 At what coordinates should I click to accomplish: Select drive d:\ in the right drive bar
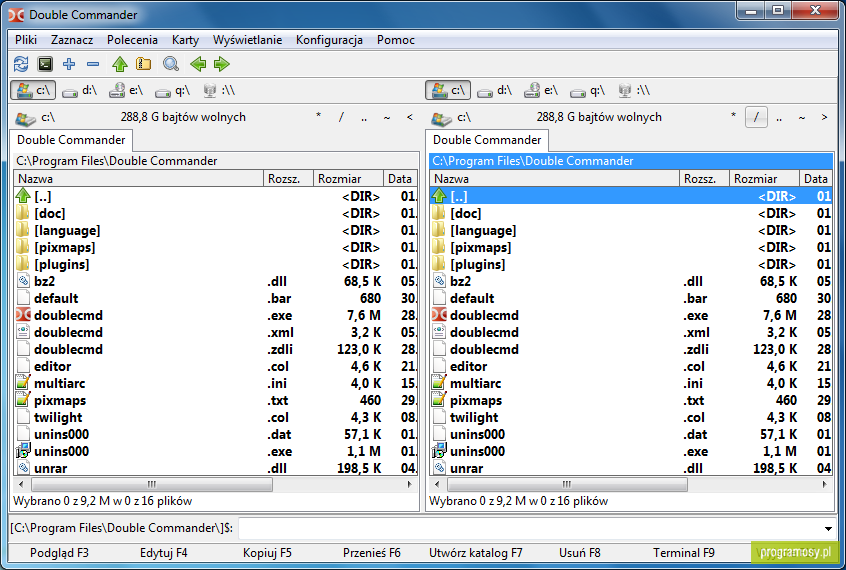click(x=494, y=90)
